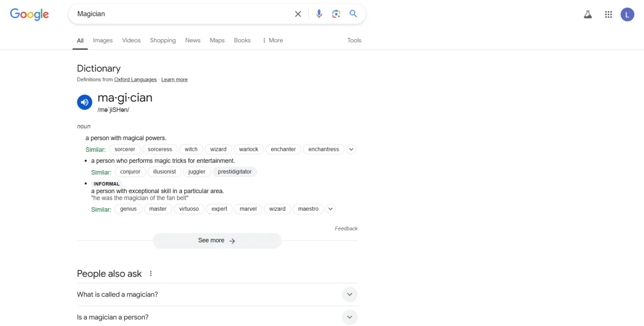Click the INFORMAL usage label

tap(107, 184)
